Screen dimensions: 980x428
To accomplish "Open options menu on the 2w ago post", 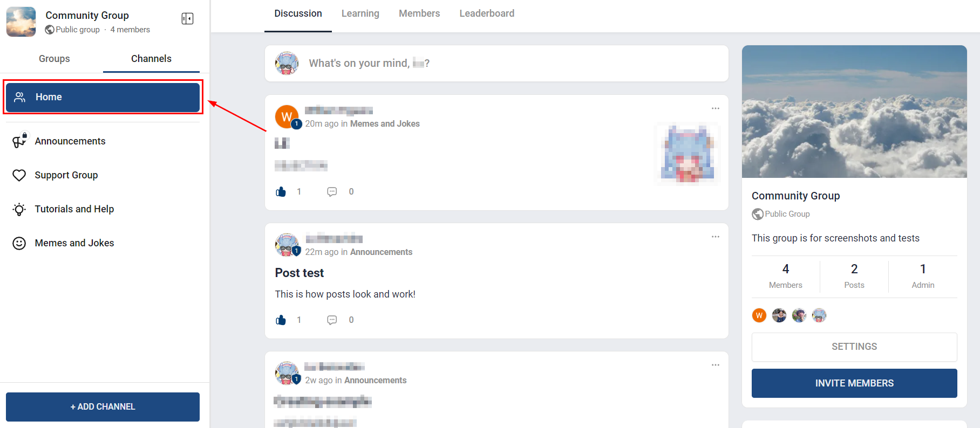I will (x=716, y=365).
